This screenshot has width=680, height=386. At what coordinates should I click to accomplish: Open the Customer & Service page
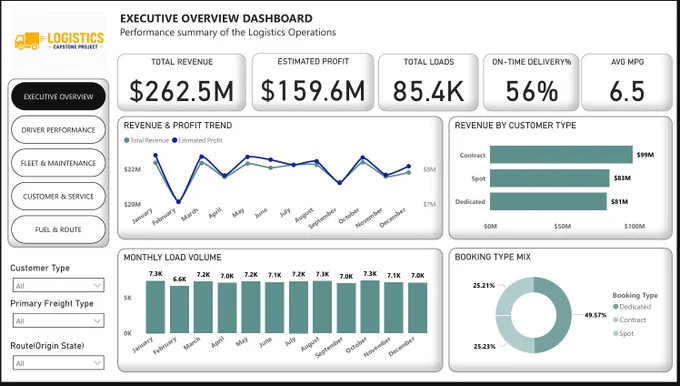tap(59, 196)
